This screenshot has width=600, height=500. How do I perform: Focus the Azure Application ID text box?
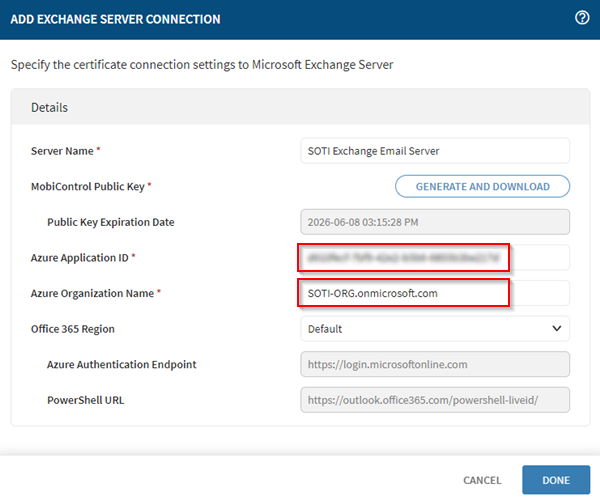coord(434,258)
